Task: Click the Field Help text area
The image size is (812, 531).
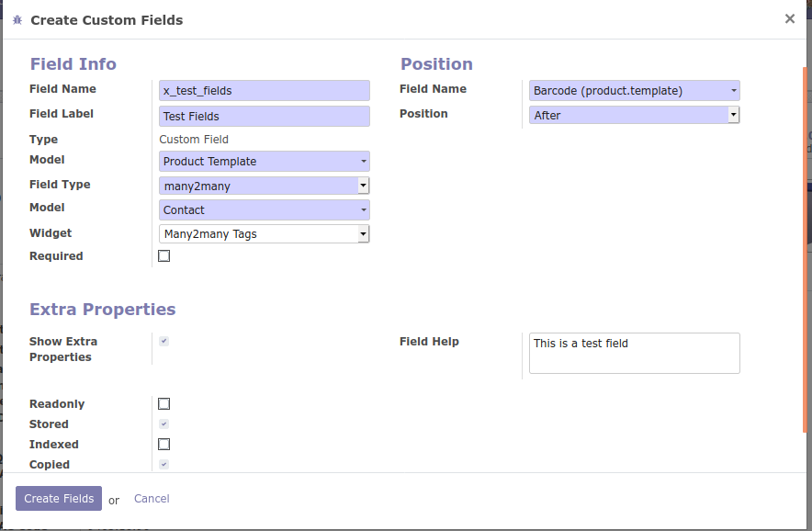Action: coord(635,353)
